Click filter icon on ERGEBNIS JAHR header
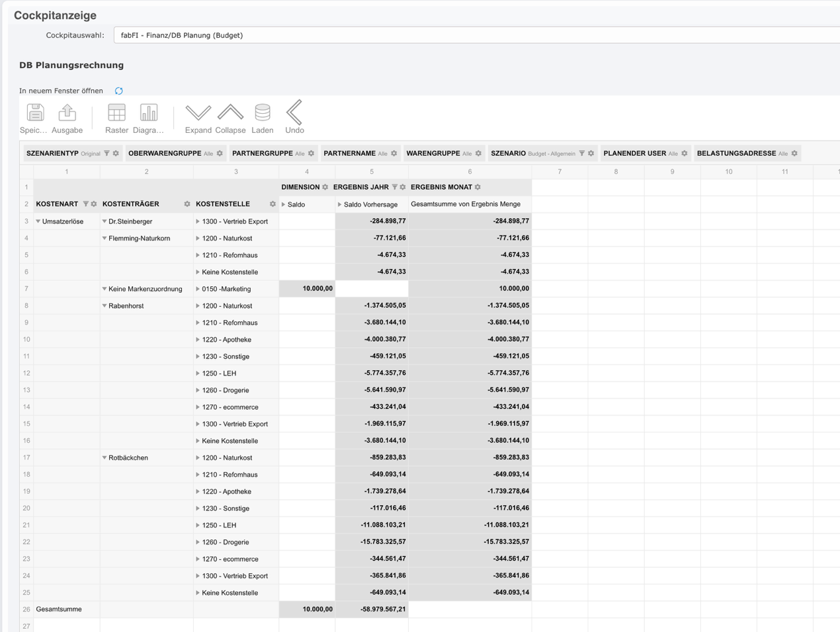Image resolution: width=840 pixels, height=632 pixels. (x=395, y=187)
